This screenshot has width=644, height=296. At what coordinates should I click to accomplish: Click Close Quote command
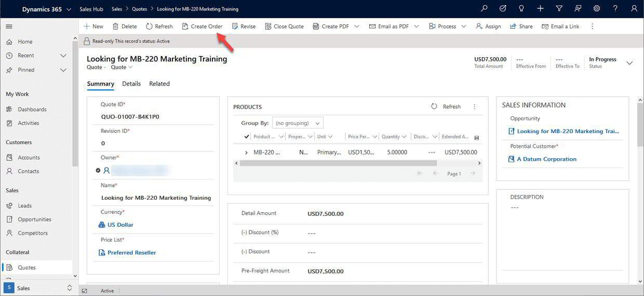click(284, 27)
